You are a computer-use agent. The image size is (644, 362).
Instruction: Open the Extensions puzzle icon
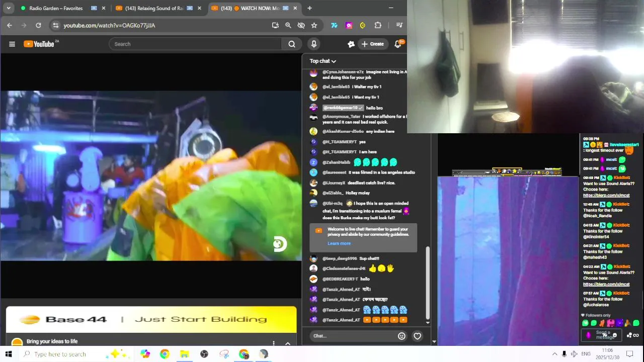click(378, 25)
